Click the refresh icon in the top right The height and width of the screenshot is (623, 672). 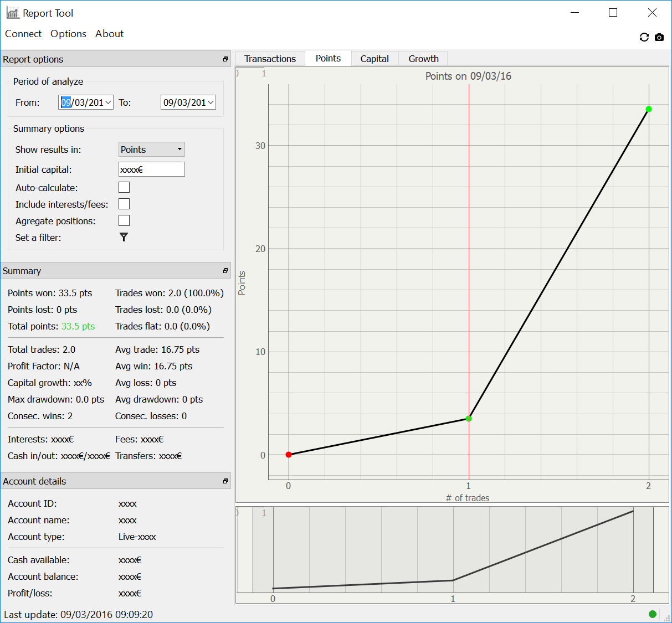click(644, 37)
